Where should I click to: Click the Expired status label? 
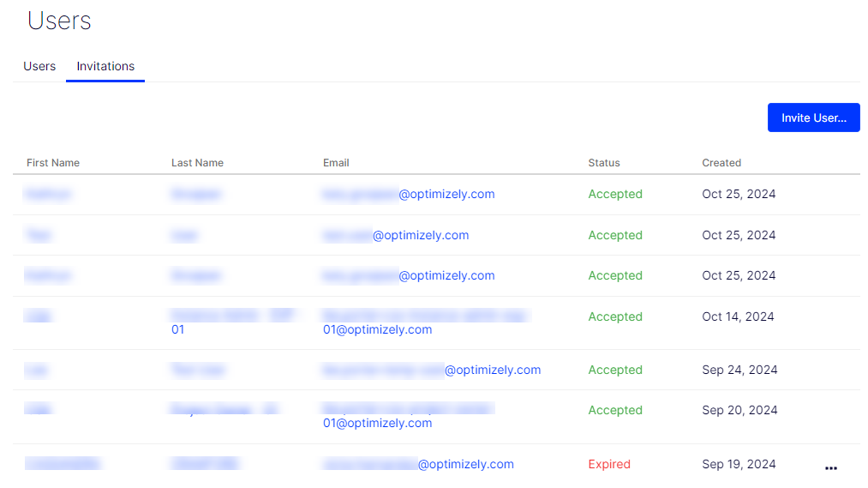609,464
